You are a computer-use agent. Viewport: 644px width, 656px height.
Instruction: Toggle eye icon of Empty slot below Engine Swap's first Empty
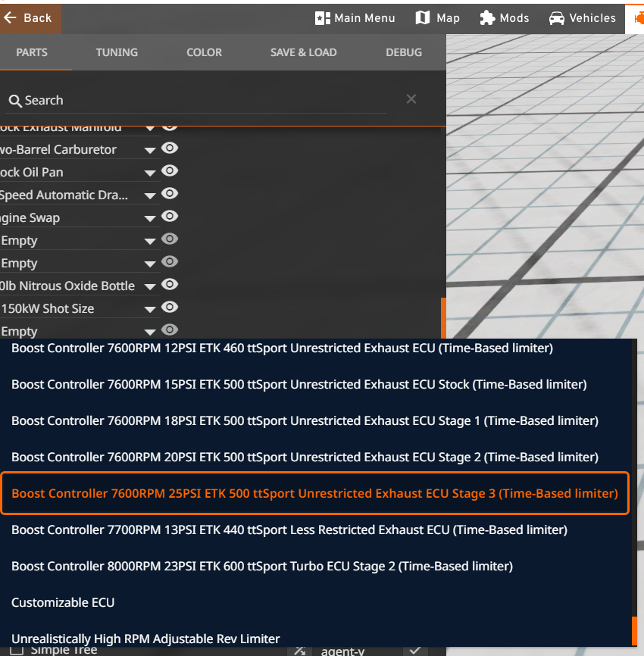170,261
